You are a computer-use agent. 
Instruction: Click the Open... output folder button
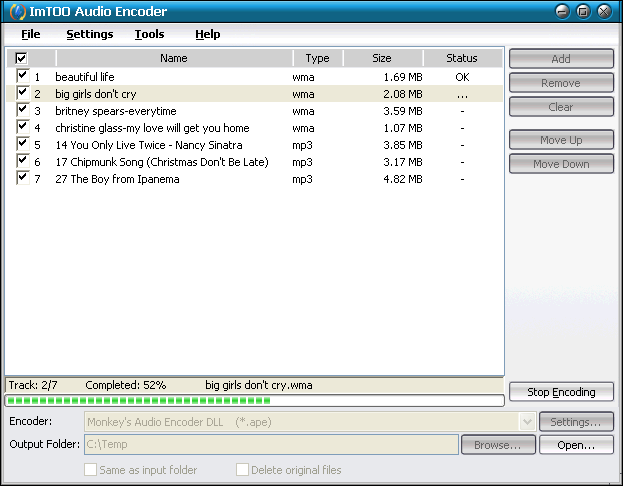pos(576,445)
